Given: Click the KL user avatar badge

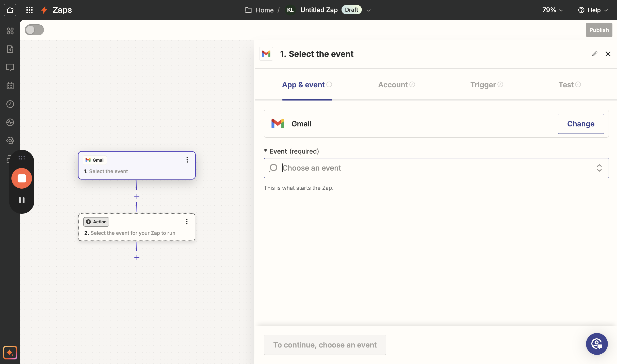Looking at the screenshot, I should 290,10.
